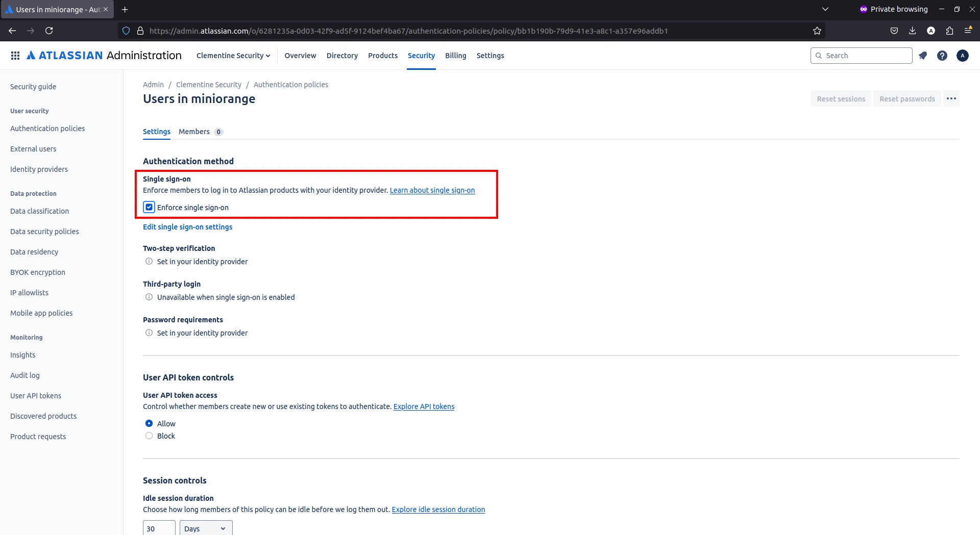Select the Block radio button
Screen dimensions: 980x535
click(149, 436)
